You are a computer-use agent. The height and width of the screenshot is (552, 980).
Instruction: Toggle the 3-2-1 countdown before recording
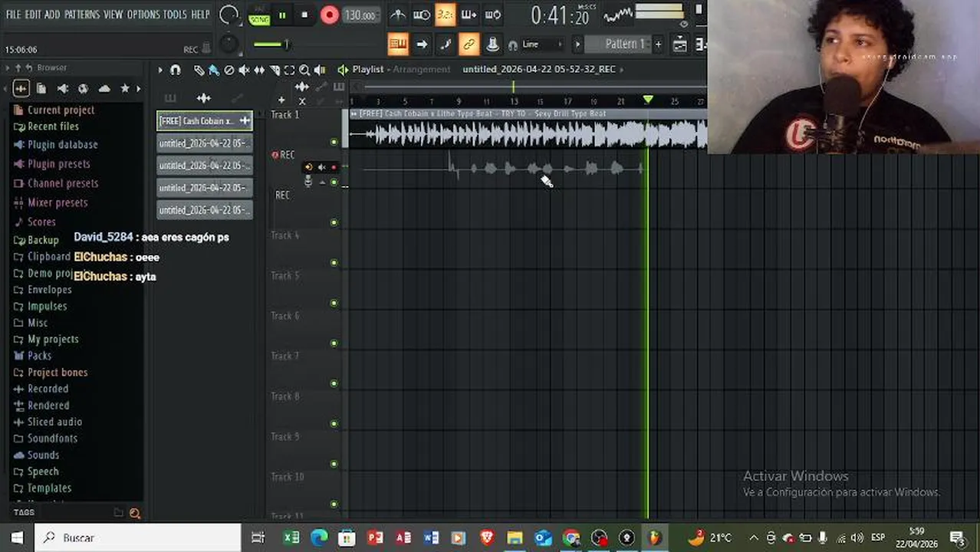coord(446,15)
